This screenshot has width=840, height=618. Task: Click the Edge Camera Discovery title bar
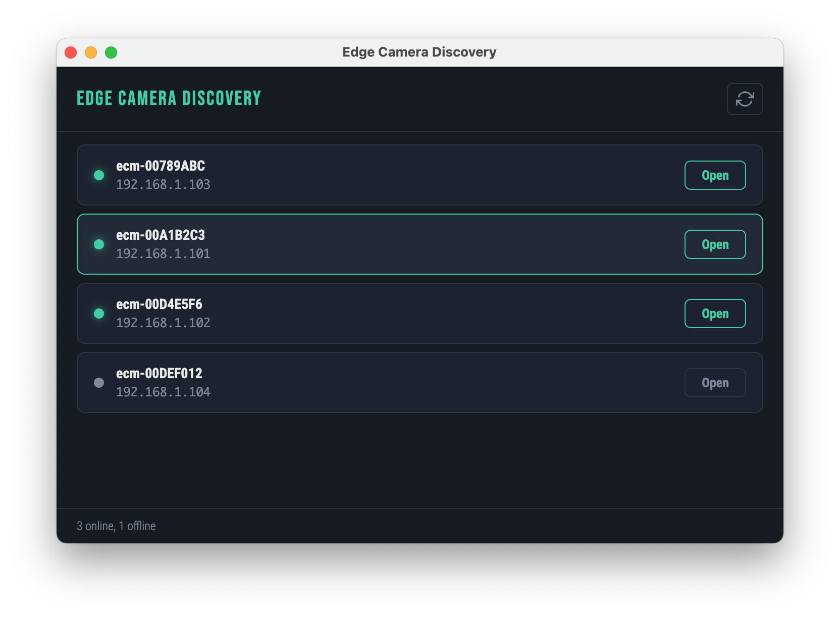click(x=419, y=52)
